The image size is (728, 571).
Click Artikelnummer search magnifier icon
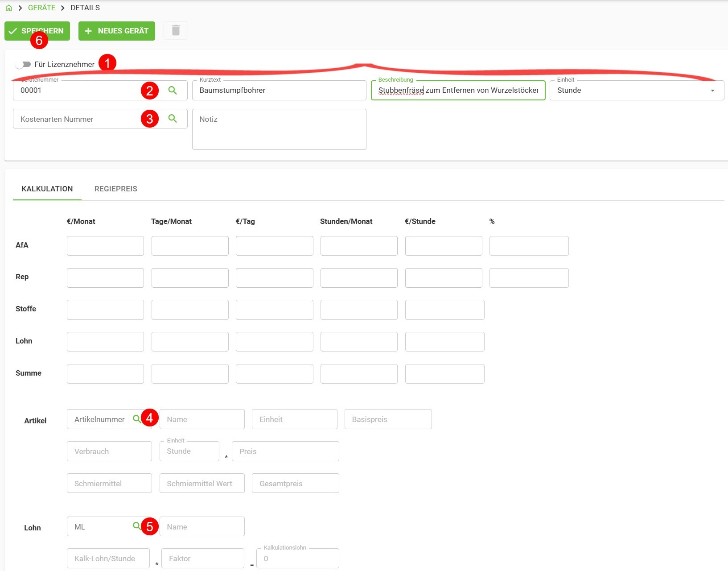[x=136, y=419]
